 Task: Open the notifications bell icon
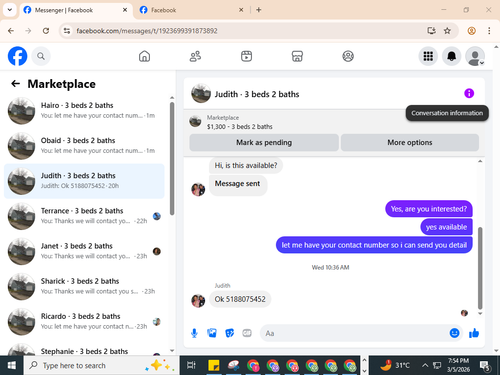[452, 56]
